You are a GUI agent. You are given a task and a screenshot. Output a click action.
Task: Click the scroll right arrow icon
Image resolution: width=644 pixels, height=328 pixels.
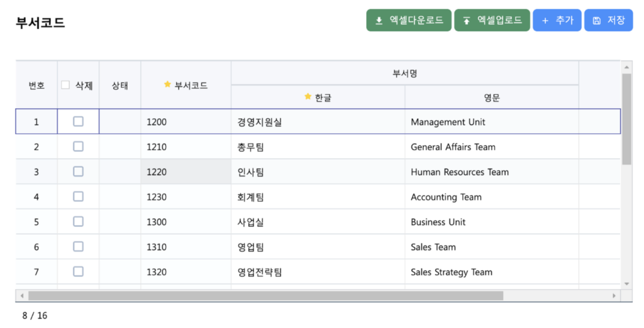(614, 295)
